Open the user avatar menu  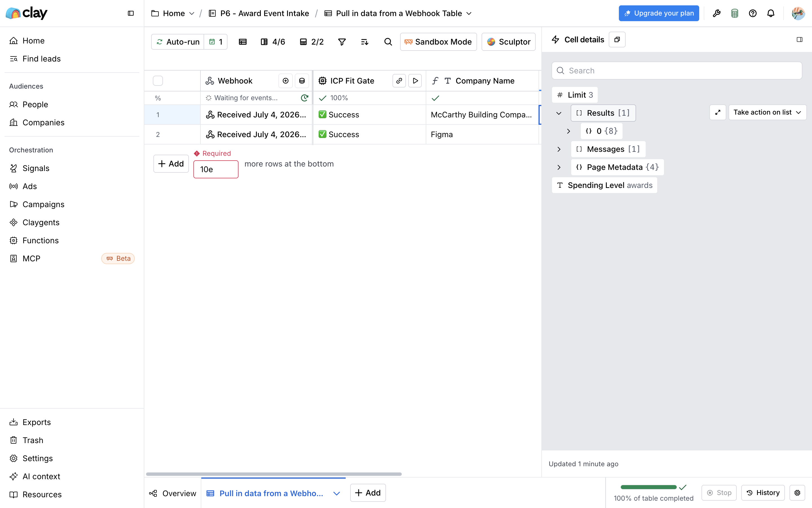[x=798, y=13]
